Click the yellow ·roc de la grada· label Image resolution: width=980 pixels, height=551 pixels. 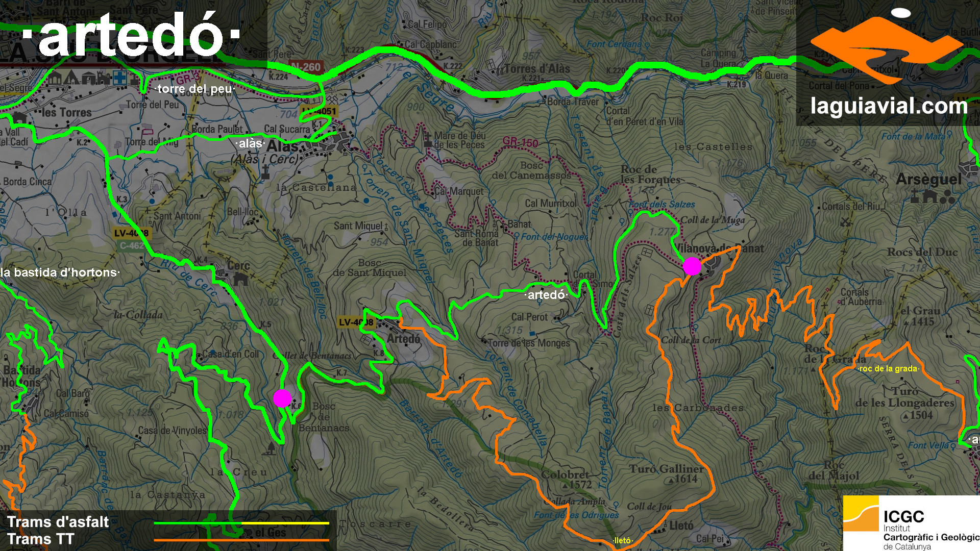point(889,368)
